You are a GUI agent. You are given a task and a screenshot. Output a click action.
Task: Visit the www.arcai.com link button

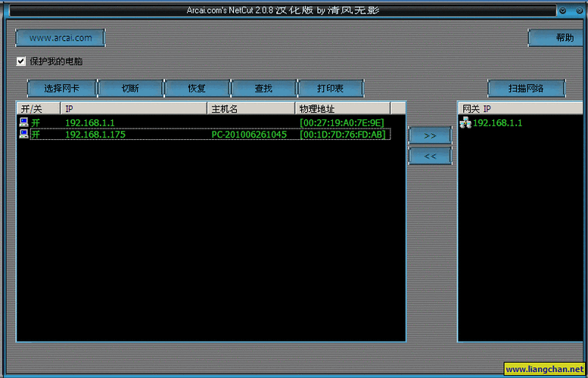coord(60,38)
